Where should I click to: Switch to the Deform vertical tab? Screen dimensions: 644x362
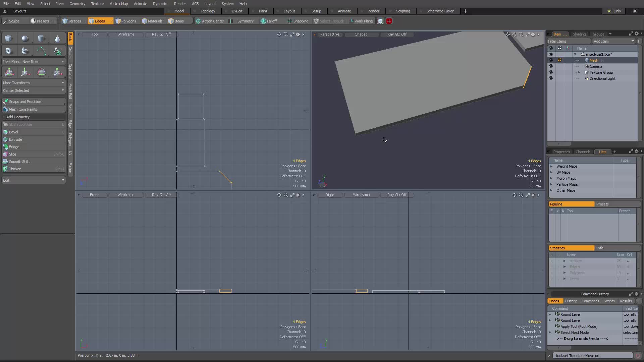tap(70, 53)
